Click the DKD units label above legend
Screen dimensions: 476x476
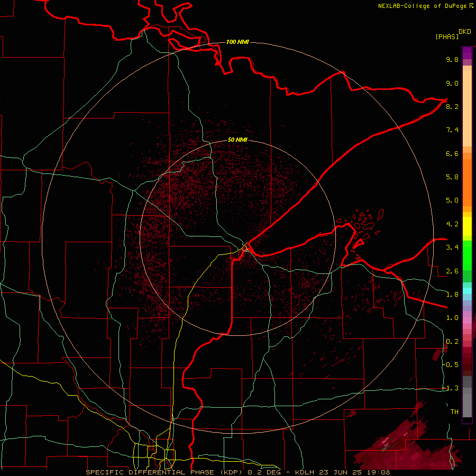465,32
